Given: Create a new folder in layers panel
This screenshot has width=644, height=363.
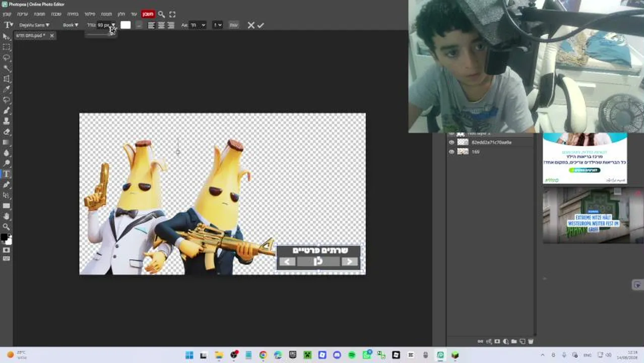Looking at the screenshot, I should 514,341.
